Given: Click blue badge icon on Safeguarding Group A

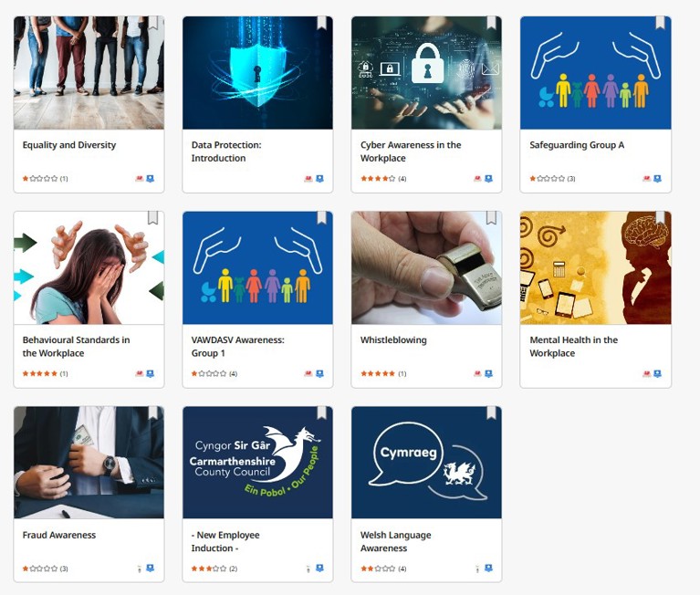Looking at the screenshot, I should coord(657,179).
